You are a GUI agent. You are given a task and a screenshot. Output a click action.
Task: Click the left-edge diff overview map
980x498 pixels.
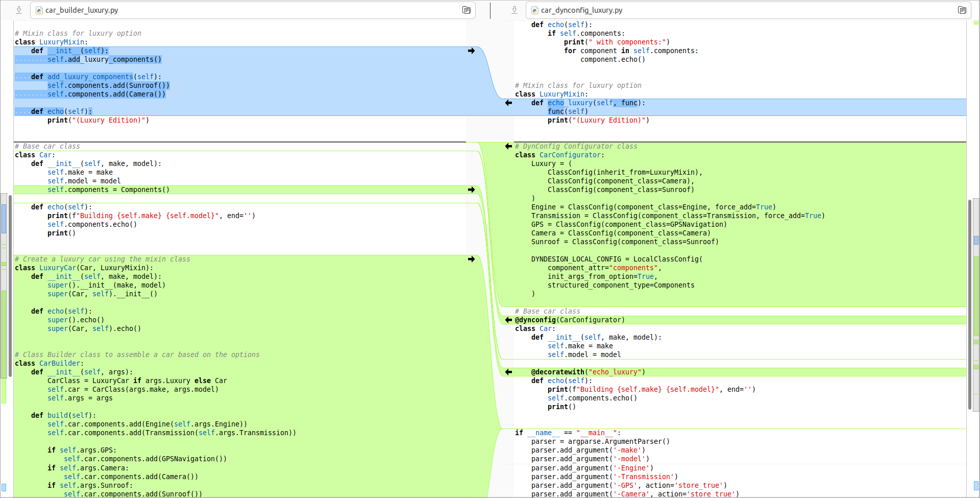click(x=4, y=258)
